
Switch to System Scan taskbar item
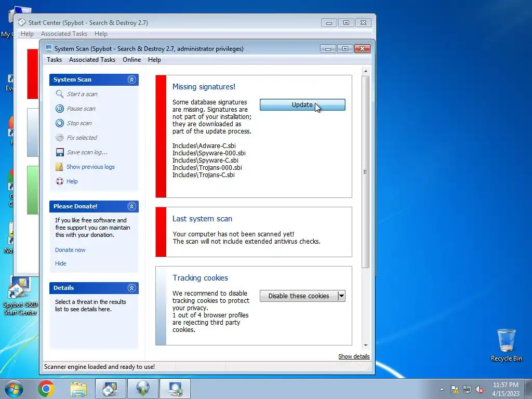click(175, 389)
